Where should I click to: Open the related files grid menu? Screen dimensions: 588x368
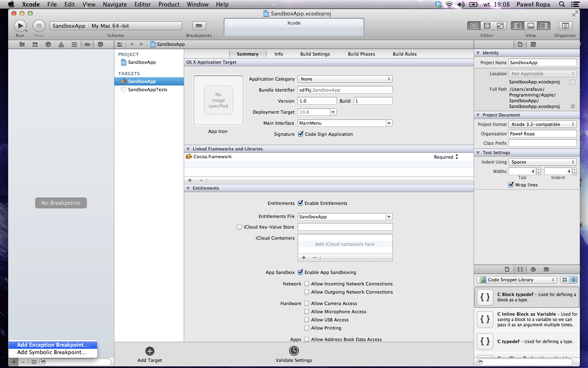pyautogui.click(x=120, y=44)
